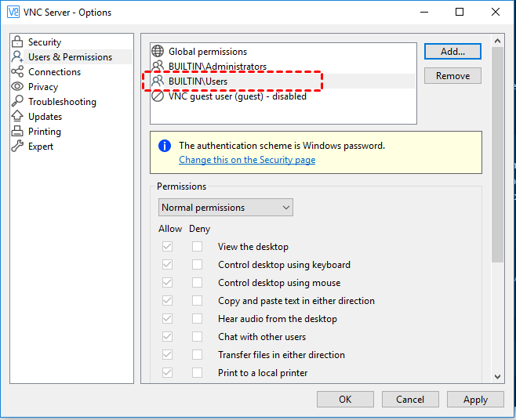Follow the Change this on Security page link
This screenshot has width=516, height=420.
[247, 160]
